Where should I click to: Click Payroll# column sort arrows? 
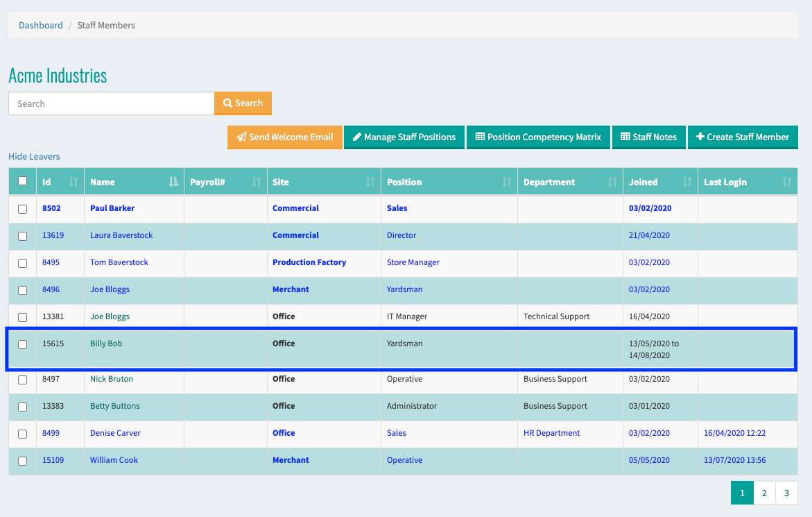[257, 182]
